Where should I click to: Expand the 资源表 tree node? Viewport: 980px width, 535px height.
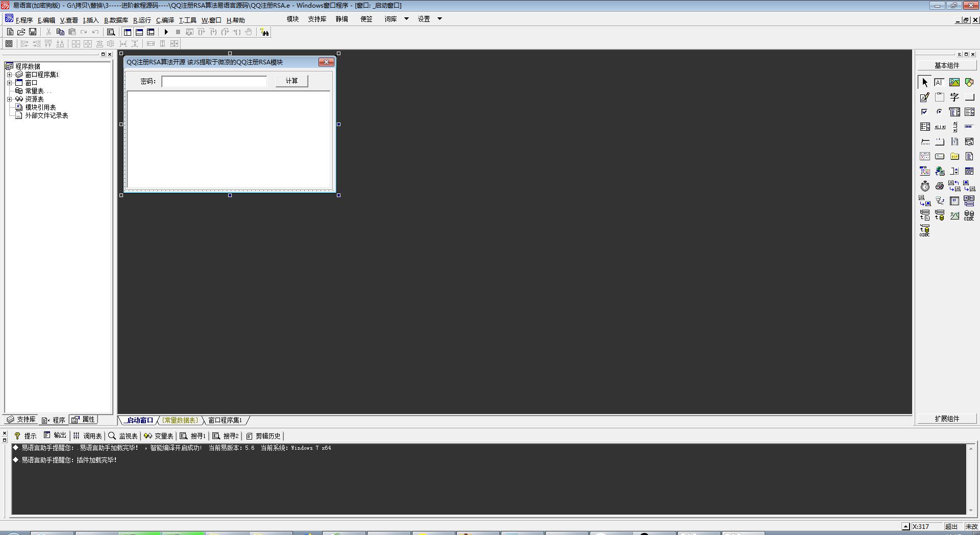click(9, 99)
